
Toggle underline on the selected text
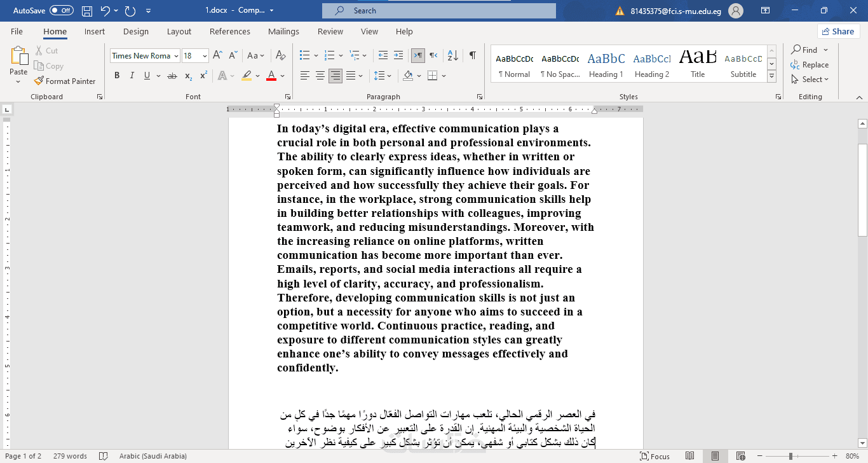(147, 76)
